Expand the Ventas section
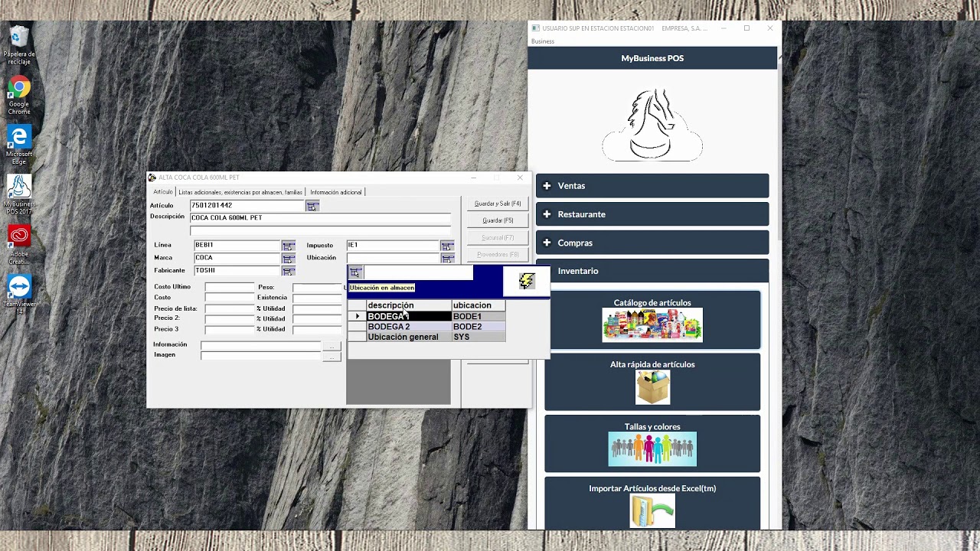The width and height of the screenshot is (980, 551). point(652,186)
